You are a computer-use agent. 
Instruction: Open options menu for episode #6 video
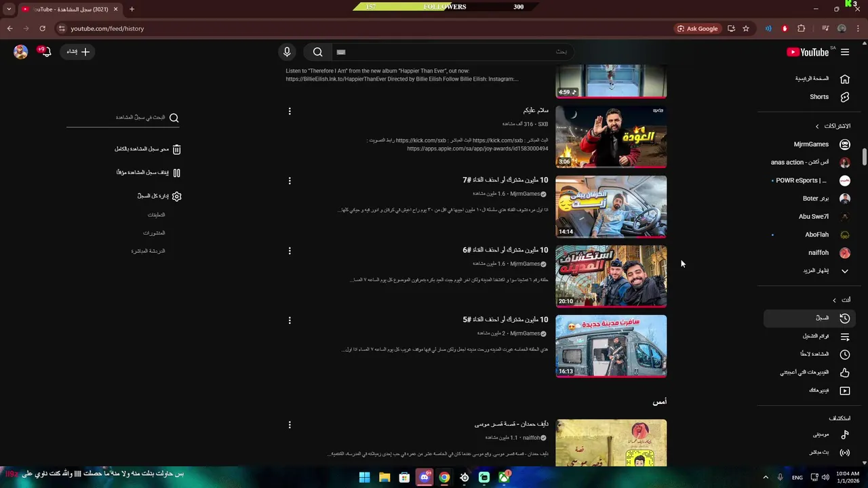(290, 251)
